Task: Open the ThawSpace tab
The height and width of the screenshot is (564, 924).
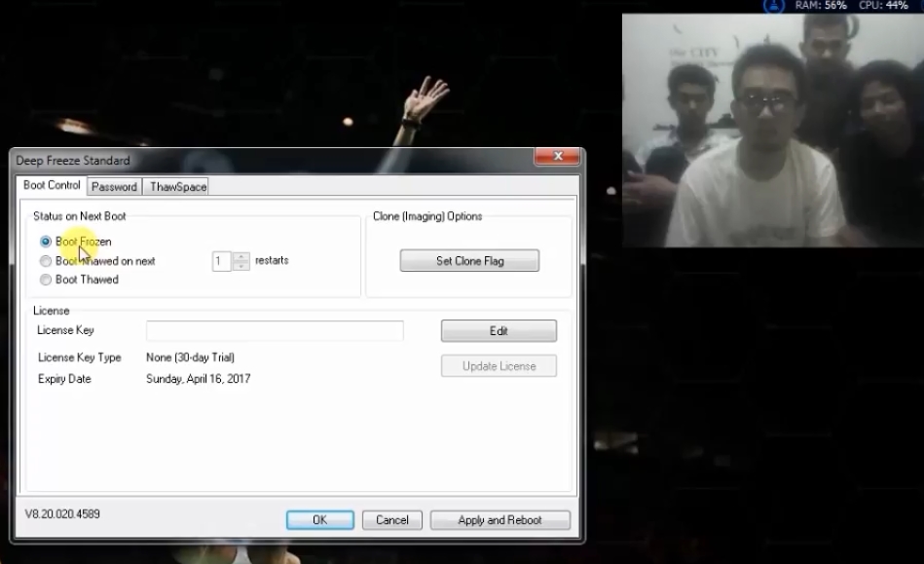Action: 178,187
